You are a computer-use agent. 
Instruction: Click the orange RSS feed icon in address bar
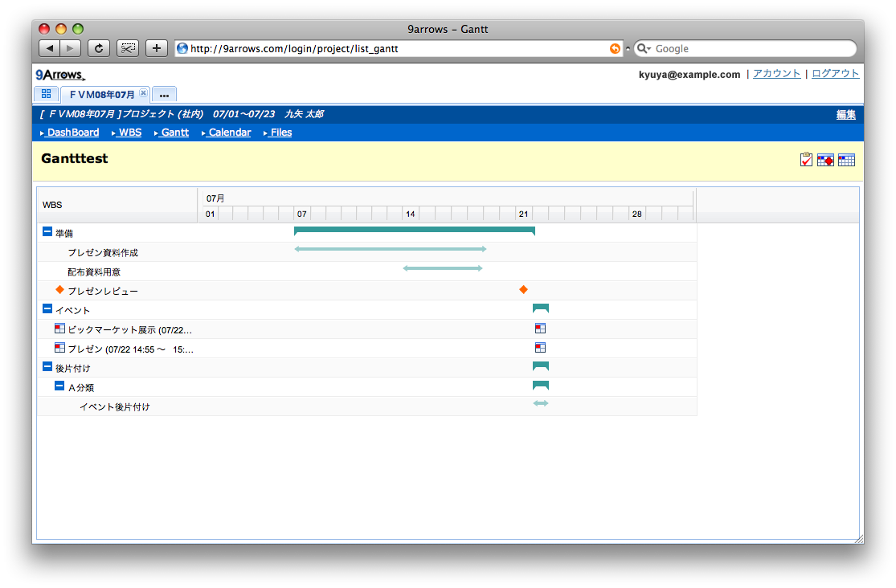[615, 49]
